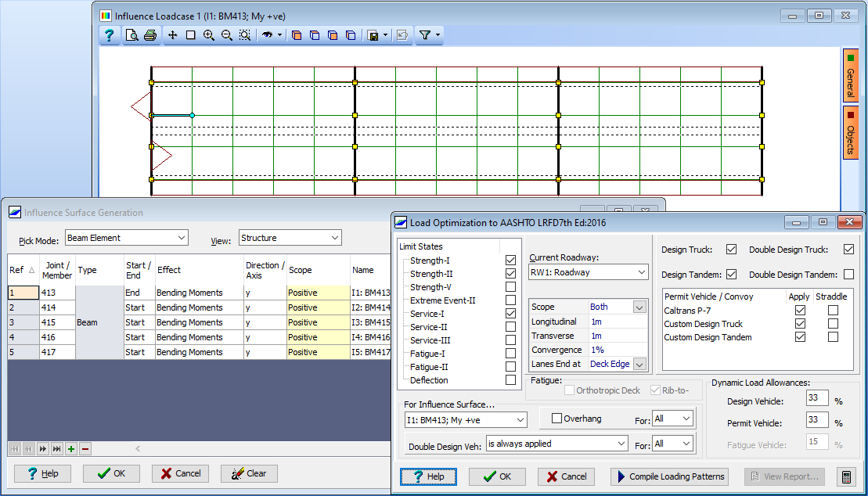Choose the fourth cube view icon

click(x=351, y=35)
